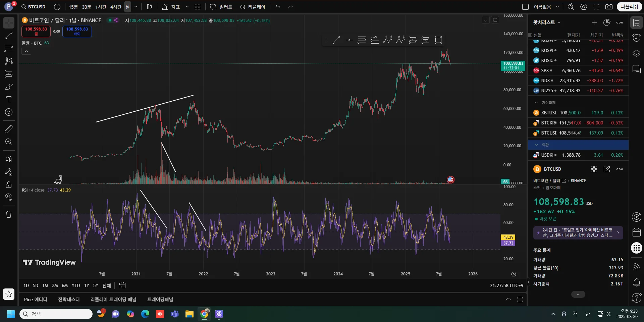Select the horizontal ray tool in floating toolbar
Screen dimensions: 644x322
point(349,40)
